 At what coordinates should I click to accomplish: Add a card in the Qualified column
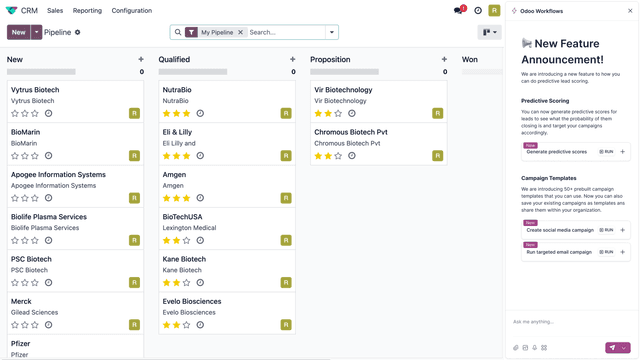tap(293, 59)
